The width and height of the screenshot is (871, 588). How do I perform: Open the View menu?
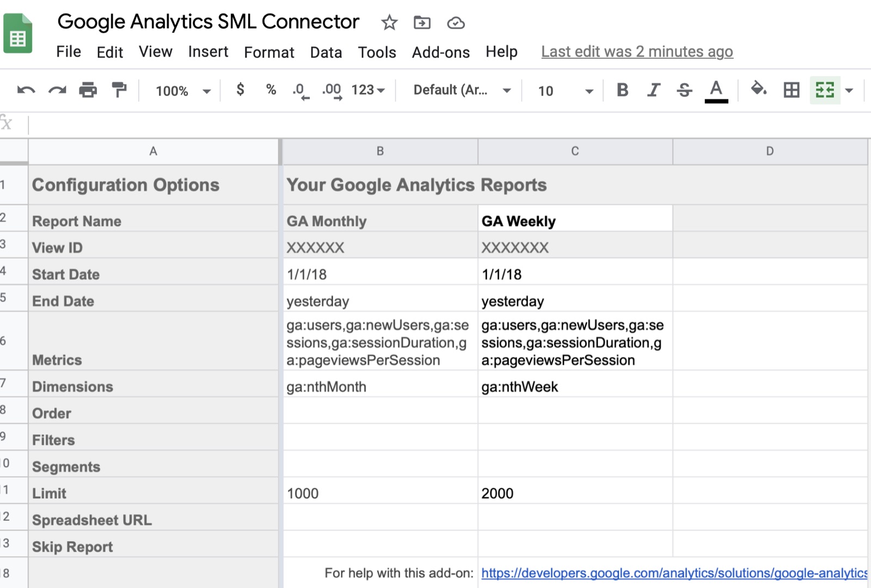[x=155, y=52]
